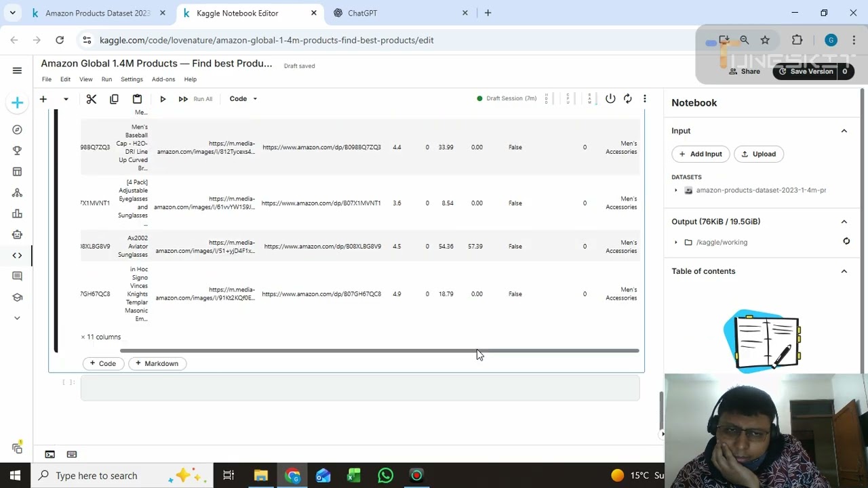Open the Run menu
Viewport: 868px width, 488px height.
[x=106, y=79]
